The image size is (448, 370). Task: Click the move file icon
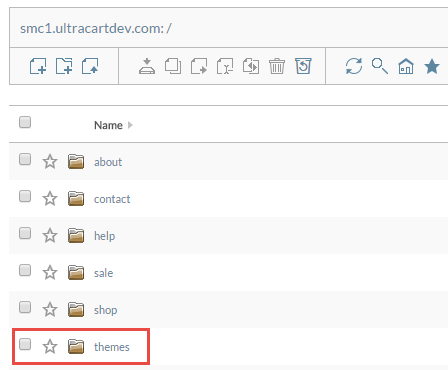point(199,66)
